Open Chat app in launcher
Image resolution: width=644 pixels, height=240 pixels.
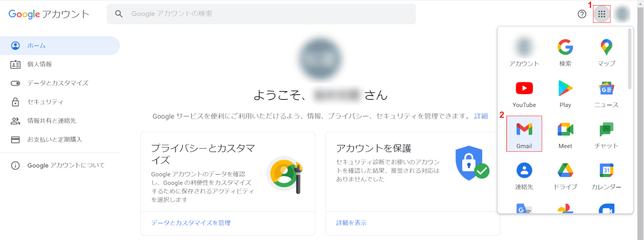pyautogui.click(x=606, y=134)
